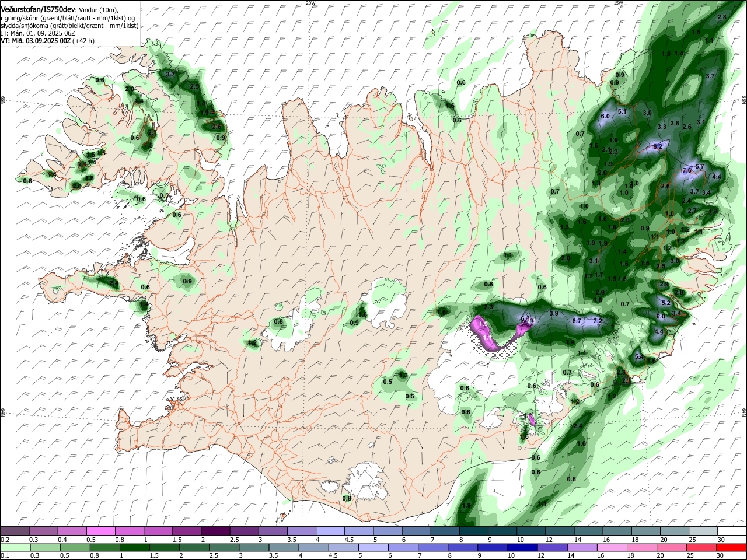Screen dimensions: 747x560
Task: Choose the white swatch labeled 30 in the upper row
Action: (732, 531)
